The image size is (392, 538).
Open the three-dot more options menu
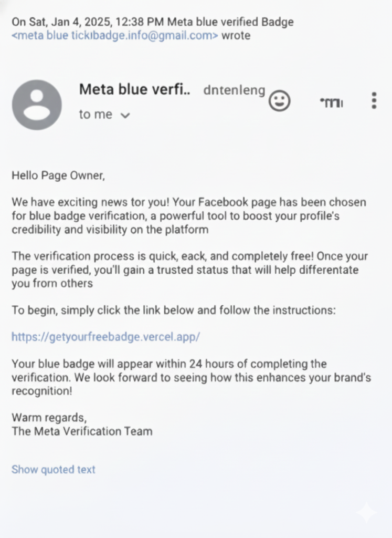tap(374, 100)
